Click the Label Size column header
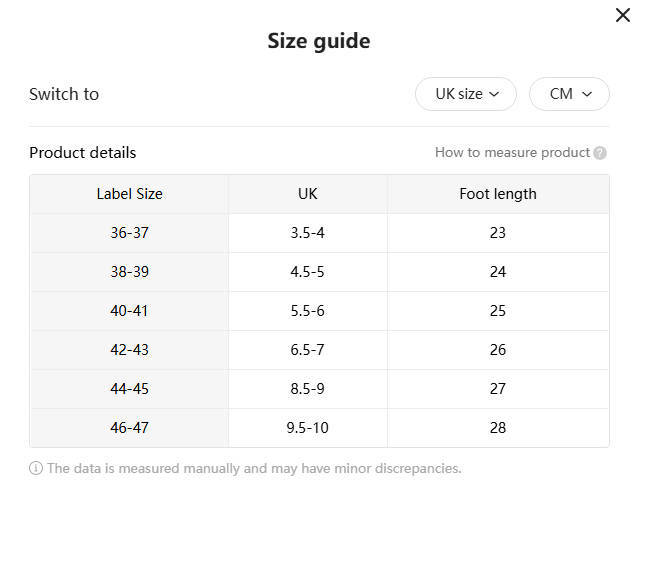Viewport: 645px width, 580px height. coord(129,194)
